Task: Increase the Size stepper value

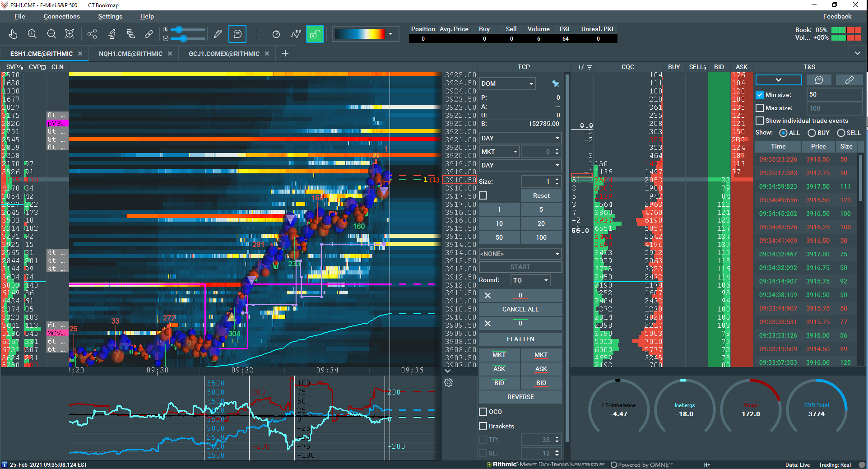Action: [x=557, y=179]
